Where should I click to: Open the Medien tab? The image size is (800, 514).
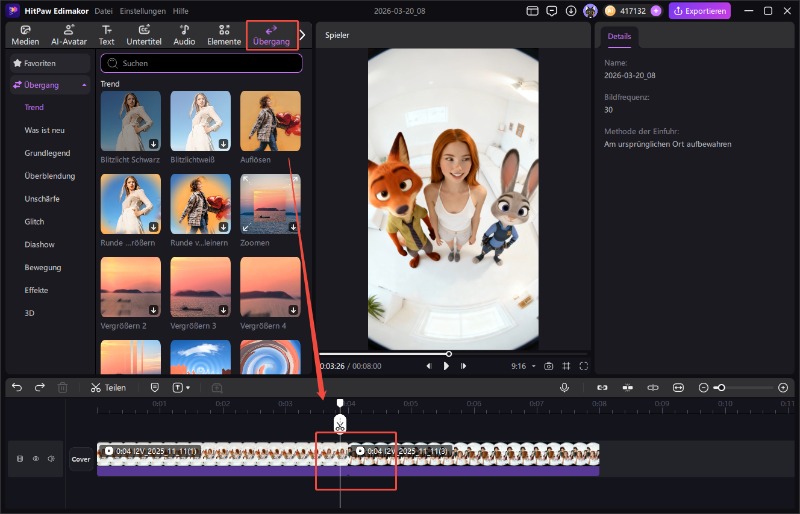(25, 35)
